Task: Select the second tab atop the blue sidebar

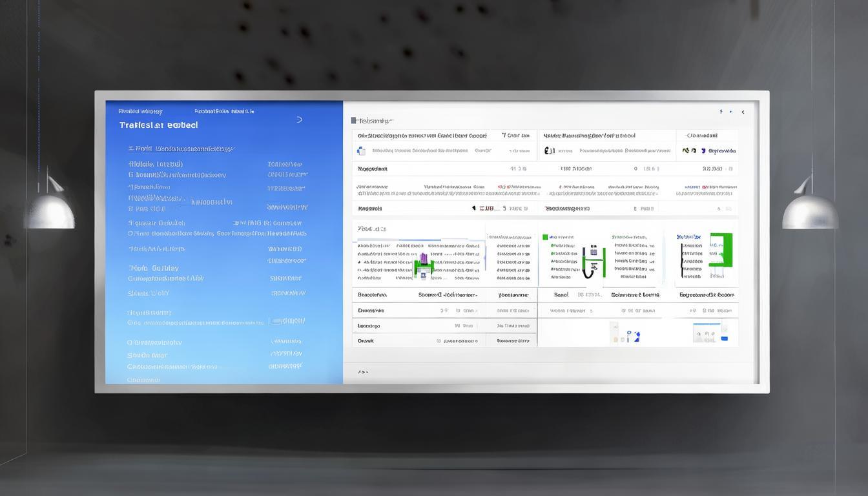Action: pos(223,111)
